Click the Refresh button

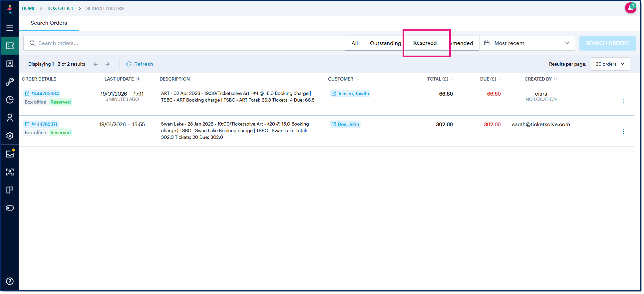(x=140, y=64)
